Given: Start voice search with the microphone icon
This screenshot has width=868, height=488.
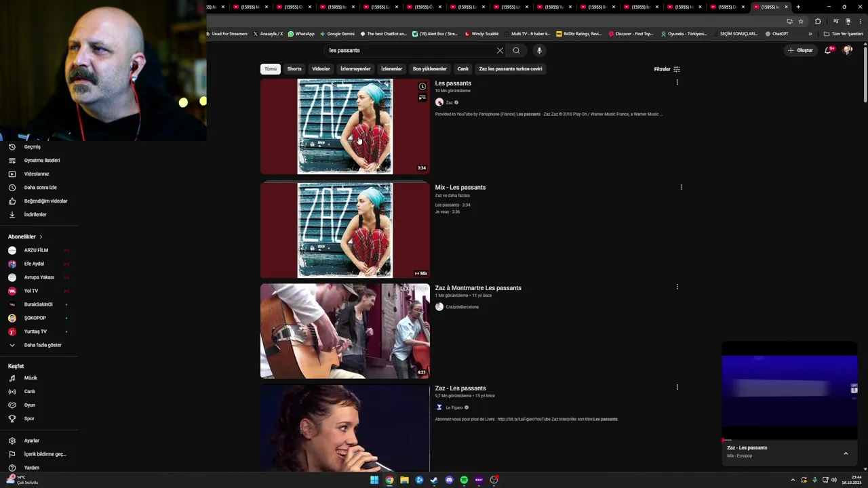Looking at the screenshot, I should click(x=539, y=50).
